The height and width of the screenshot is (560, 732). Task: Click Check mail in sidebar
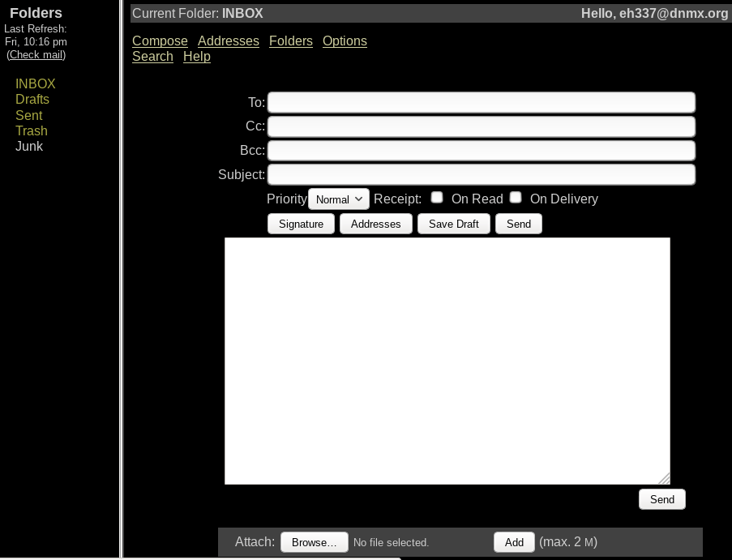[36, 55]
